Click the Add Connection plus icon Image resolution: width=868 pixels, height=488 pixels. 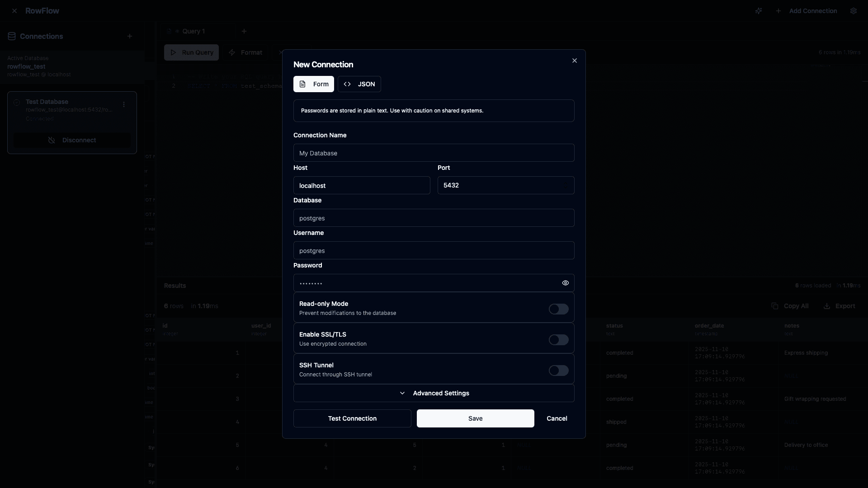click(778, 11)
